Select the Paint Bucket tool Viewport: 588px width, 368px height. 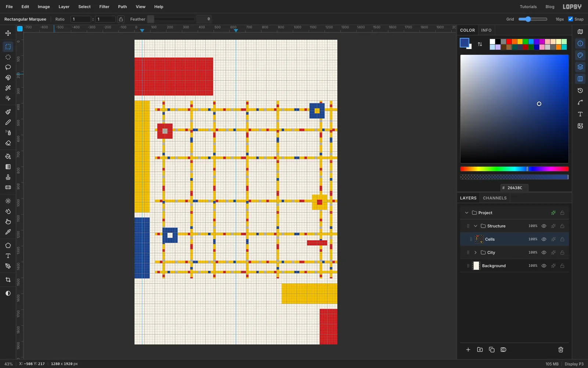pos(8,156)
